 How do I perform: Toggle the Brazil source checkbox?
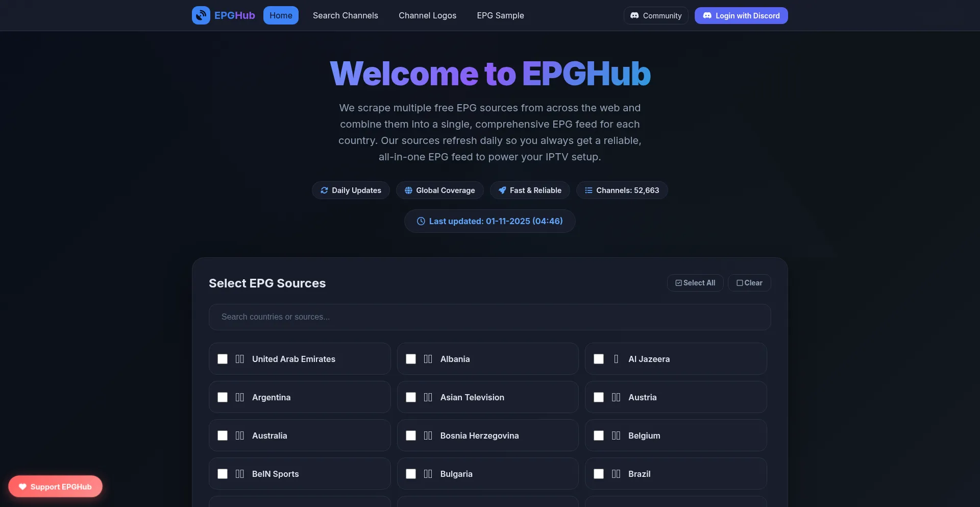(599, 474)
